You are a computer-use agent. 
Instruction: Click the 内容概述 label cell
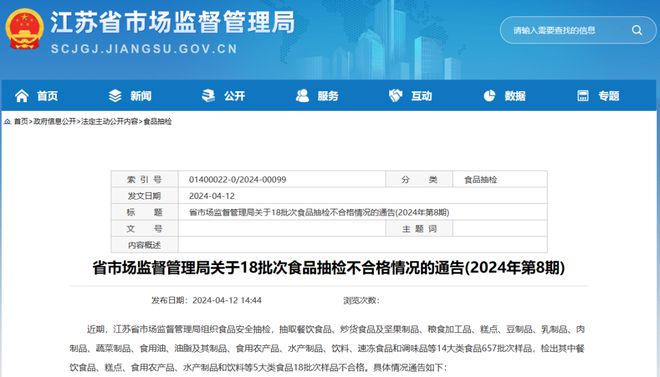coord(144,245)
